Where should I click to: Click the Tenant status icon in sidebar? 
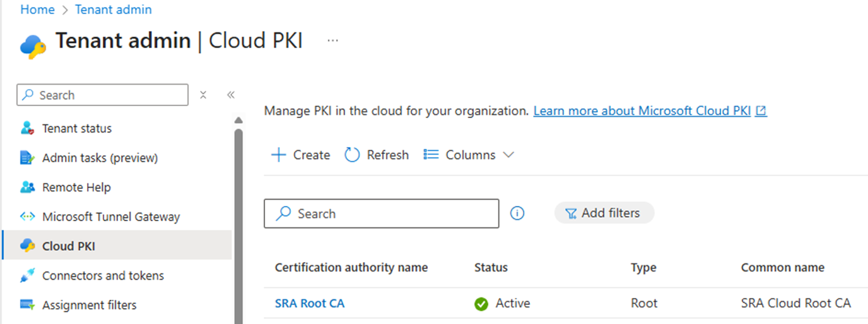27,128
